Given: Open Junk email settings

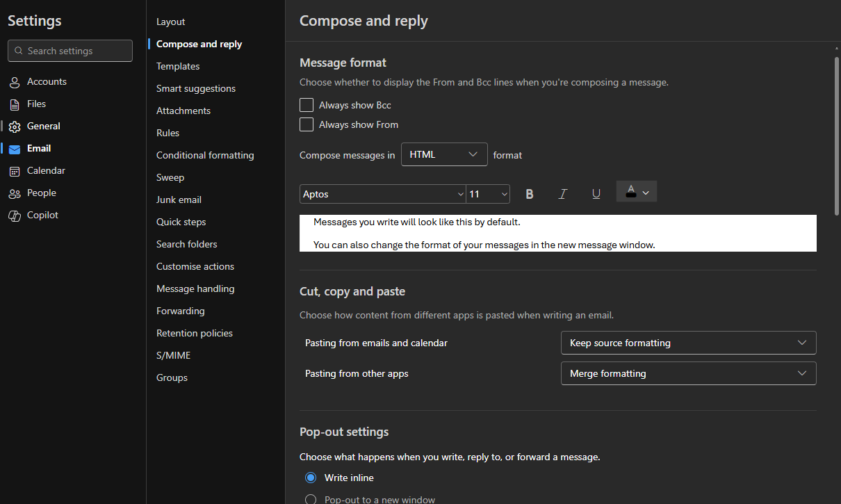Looking at the screenshot, I should 179,200.
